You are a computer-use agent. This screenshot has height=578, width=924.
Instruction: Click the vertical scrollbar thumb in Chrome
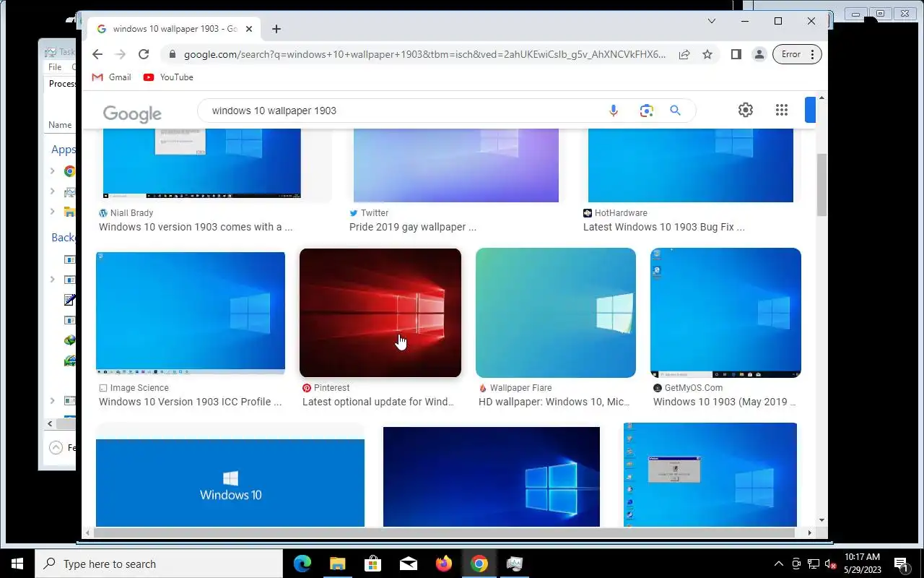point(821,184)
